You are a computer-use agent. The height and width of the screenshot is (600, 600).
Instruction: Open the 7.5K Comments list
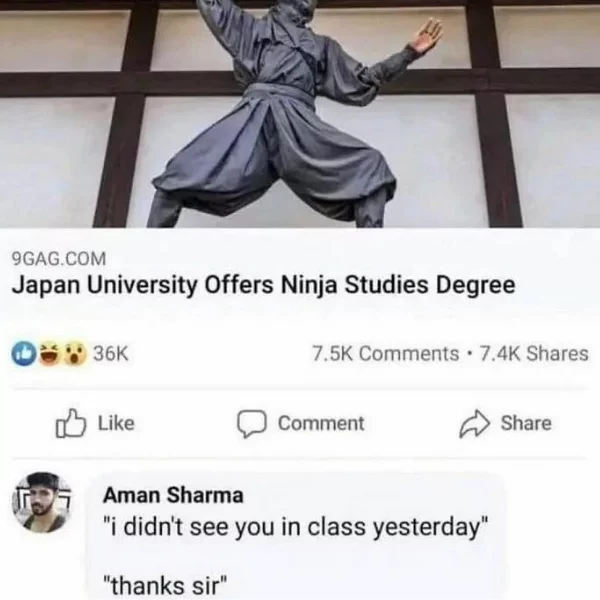coord(385,353)
